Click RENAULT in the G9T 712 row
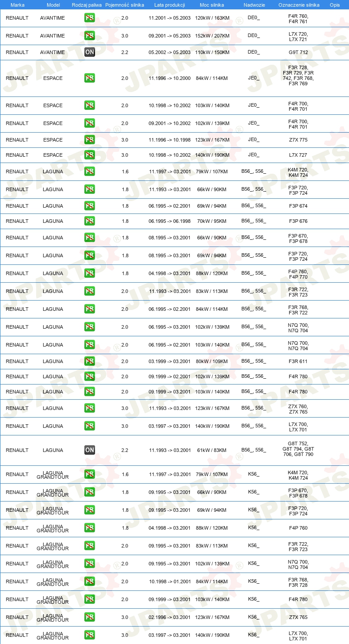 (x=17, y=52)
